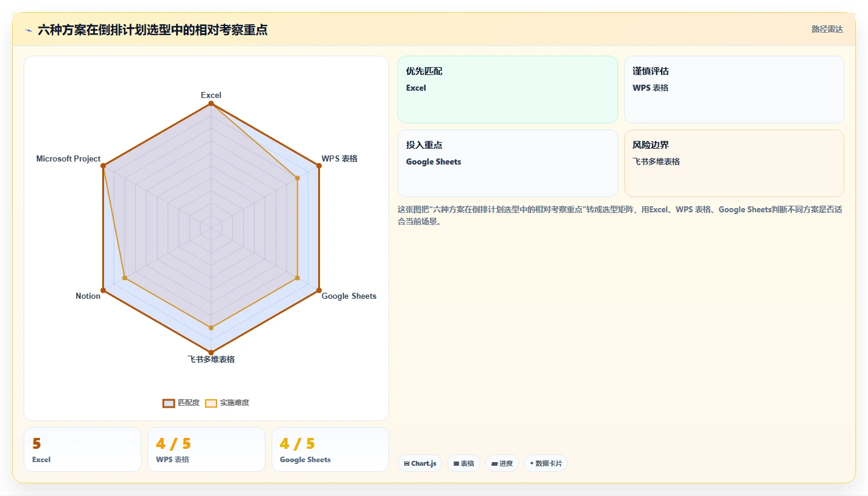Click the 匹配度 data point on the WPS 表格 axis
Image resolution: width=868 pixels, height=496 pixels.
[x=319, y=166]
